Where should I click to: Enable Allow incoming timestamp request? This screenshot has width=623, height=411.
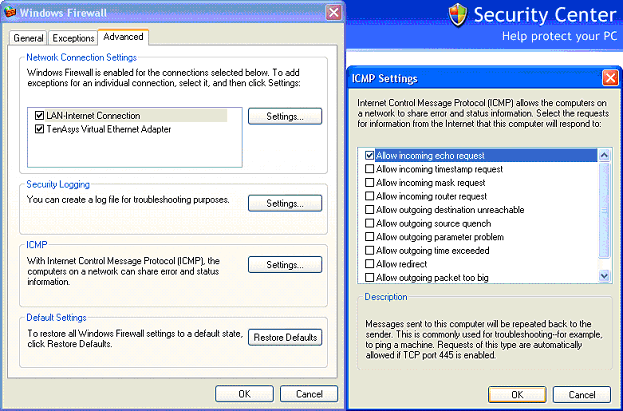point(370,170)
